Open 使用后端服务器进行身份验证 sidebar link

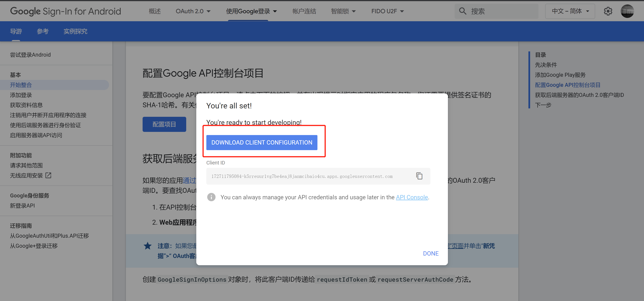pos(45,125)
